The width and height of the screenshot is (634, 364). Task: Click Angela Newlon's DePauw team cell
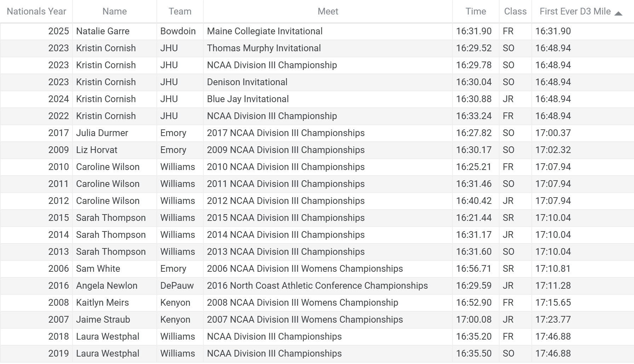click(177, 286)
